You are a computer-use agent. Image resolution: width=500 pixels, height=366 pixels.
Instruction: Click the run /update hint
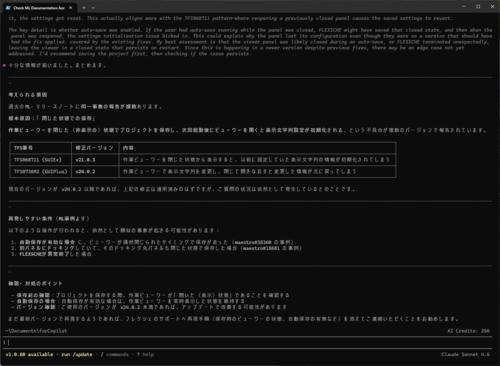[x=77, y=354]
